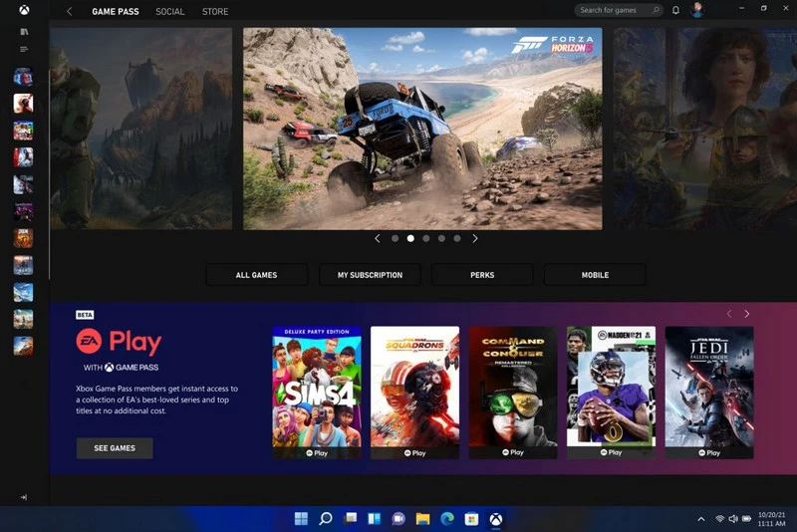Click the collapse sidebar icon at bottom-left
797x532 pixels.
(23, 497)
